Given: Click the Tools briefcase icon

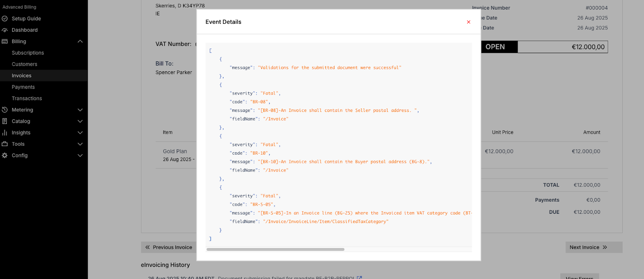Looking at the screenshot, I should pyautogui.click(x=5, y=144).
